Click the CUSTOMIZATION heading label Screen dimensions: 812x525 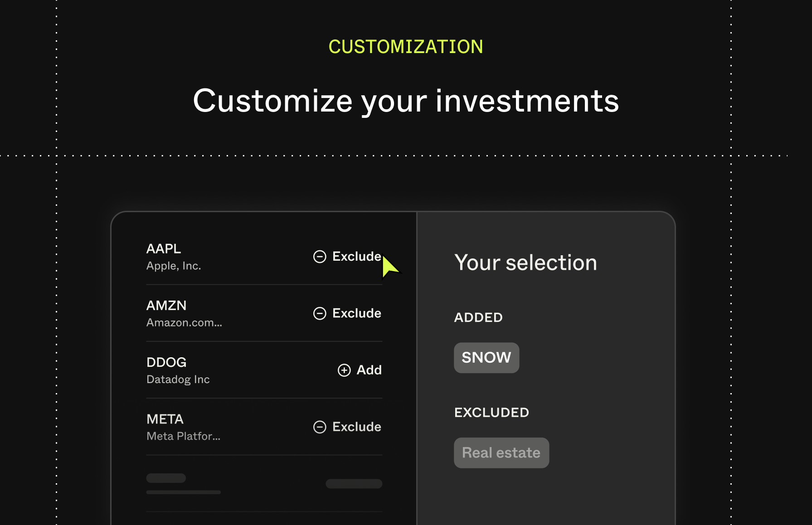[x=406, y=47]
